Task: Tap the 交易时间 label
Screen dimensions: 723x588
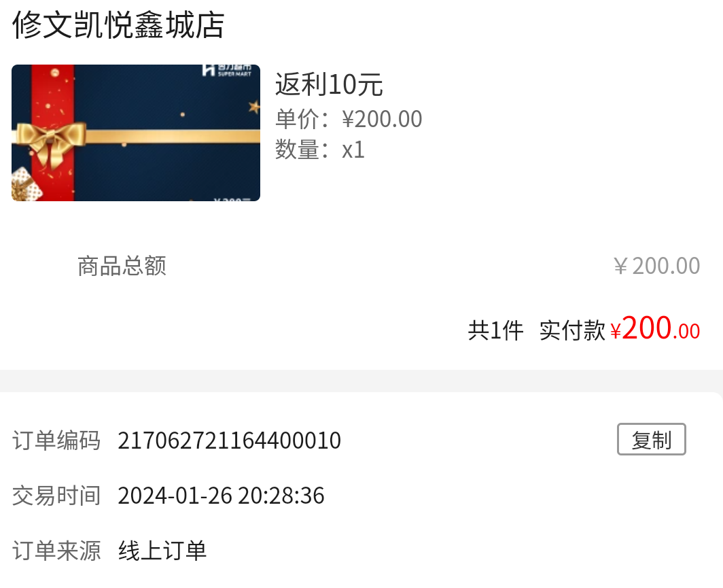Action: tap(56, 496)
